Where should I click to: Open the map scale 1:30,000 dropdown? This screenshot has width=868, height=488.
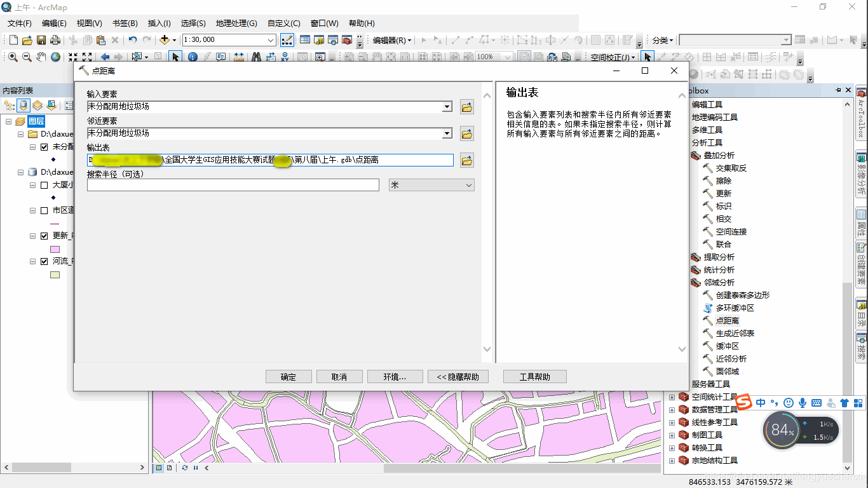click(x=271, y=40)
